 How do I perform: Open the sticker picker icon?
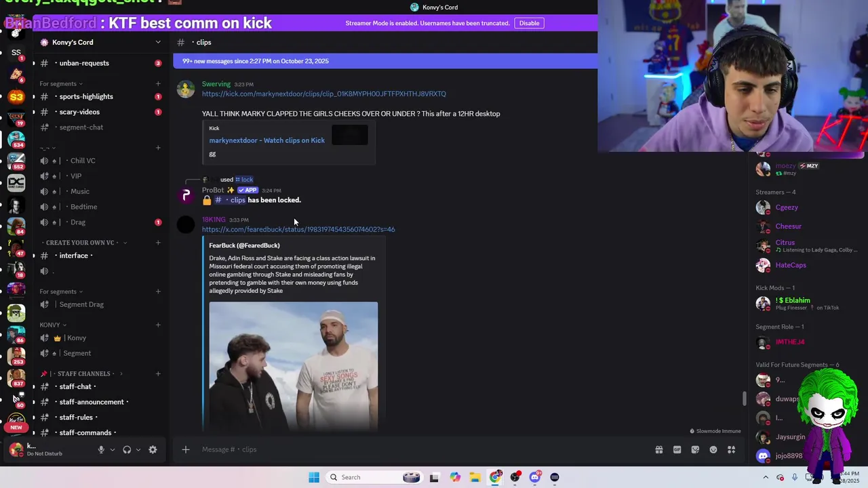click(695, 449)
